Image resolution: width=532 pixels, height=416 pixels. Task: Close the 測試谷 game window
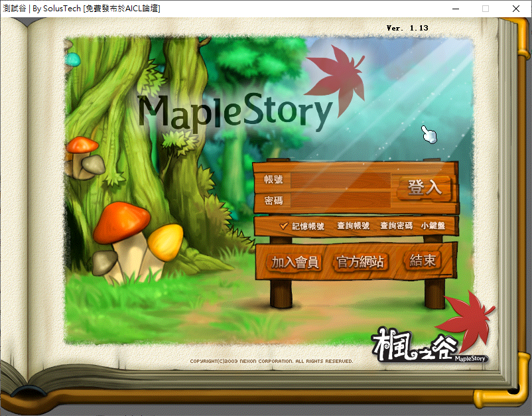pos(516,9)
